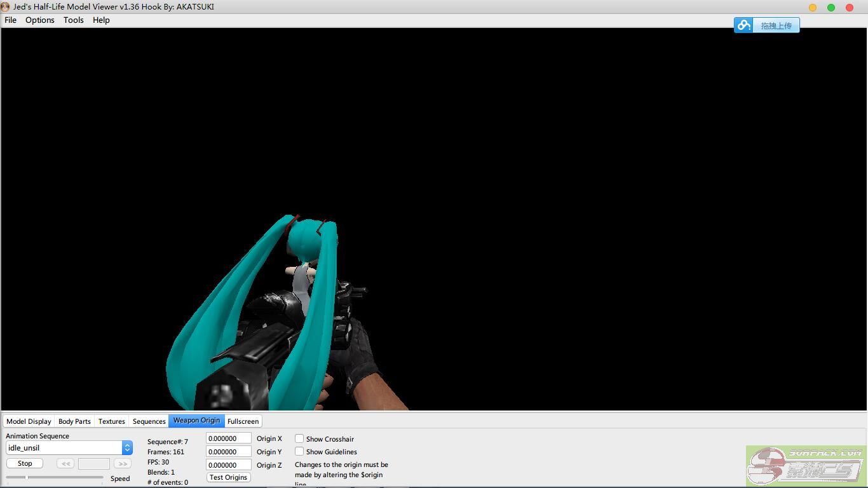
Task: Click the cloud upload icon at top right
Action: (744, 25)
